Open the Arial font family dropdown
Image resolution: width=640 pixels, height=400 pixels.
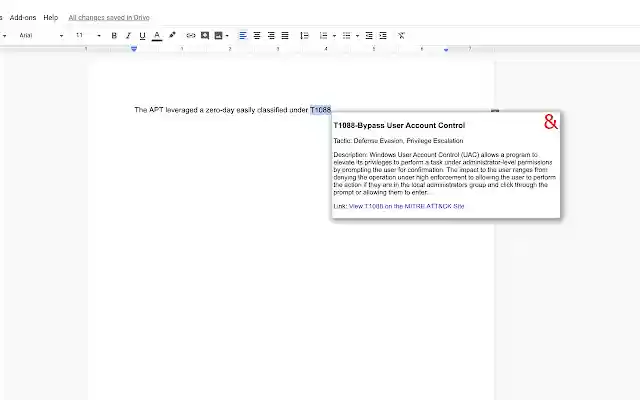pyautogui.click(x=41, y=36)
